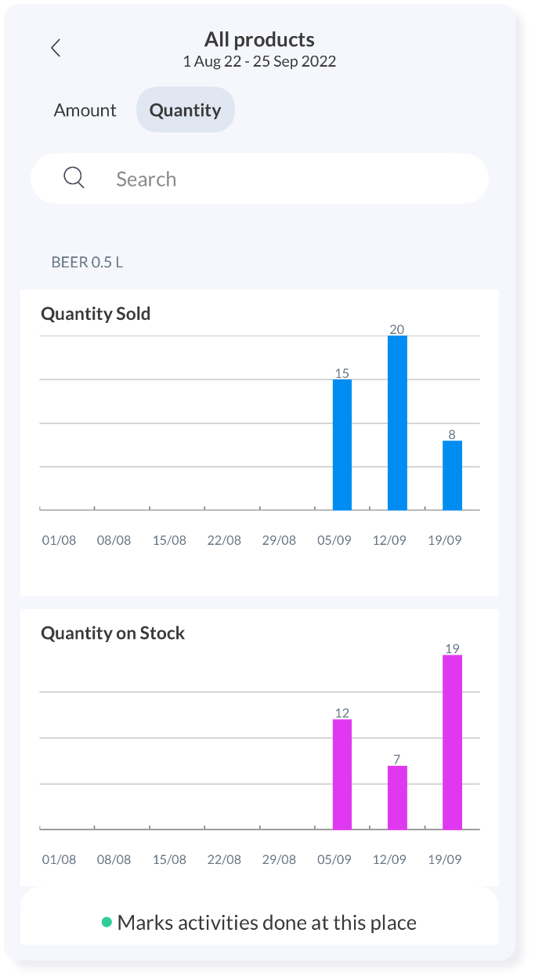Click the All products title
This screenshot has width=535, height=980.
point(259,39)
